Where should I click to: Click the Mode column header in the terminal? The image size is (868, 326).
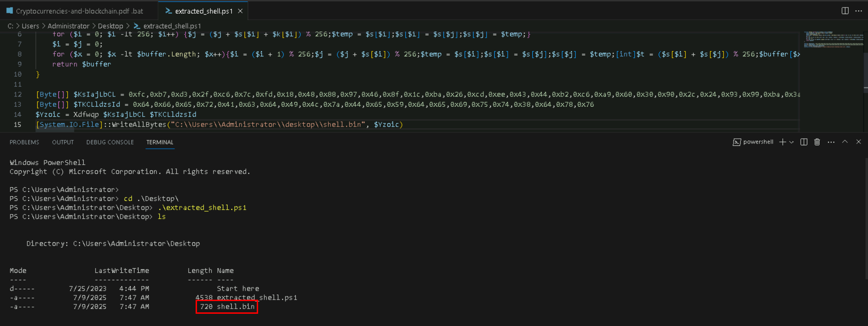coord(18,270)
